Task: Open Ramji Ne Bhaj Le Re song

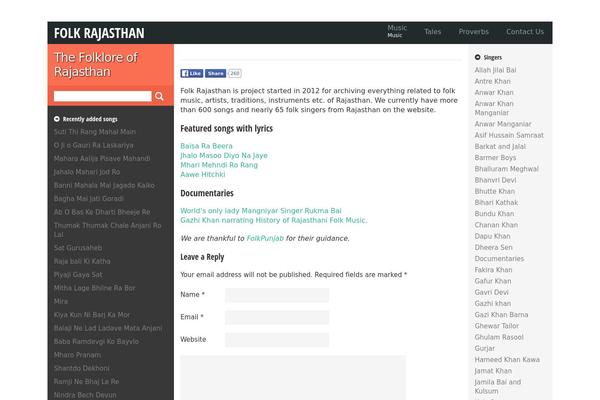Action: click(86, 382)
